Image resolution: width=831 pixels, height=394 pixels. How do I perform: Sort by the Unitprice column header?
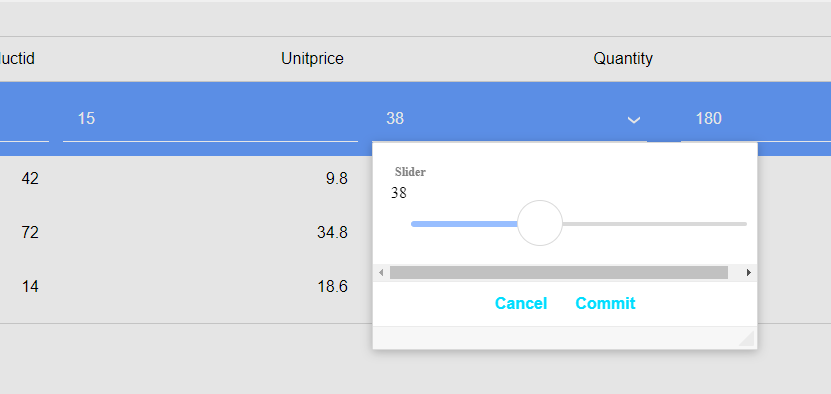pyautogui.click(x=312, y=58)
